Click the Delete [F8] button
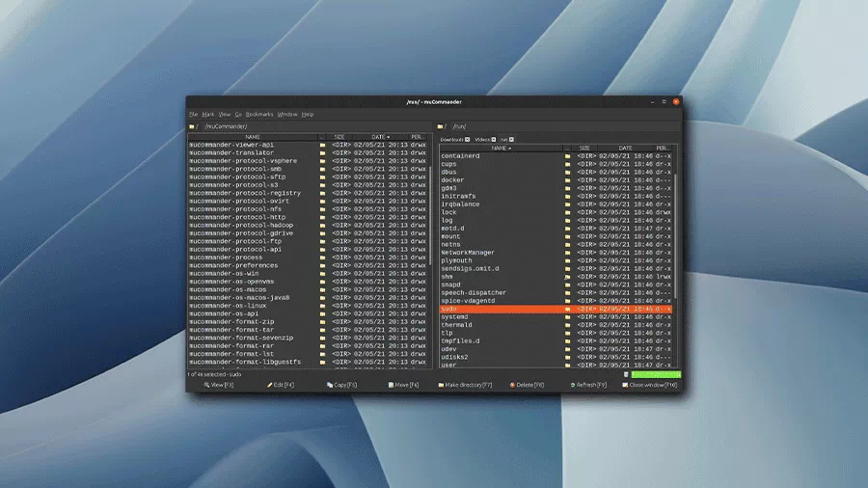868x488 pixels. click(x=527, y=385)
